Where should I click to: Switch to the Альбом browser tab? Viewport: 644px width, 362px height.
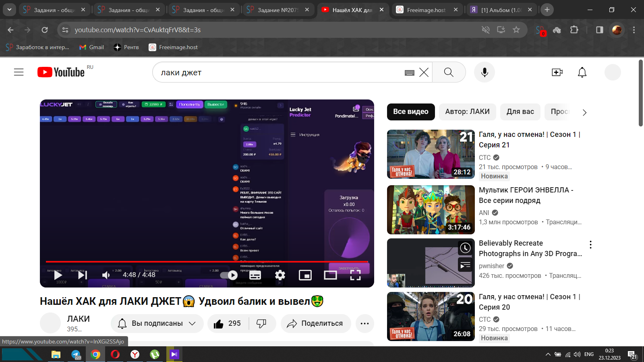coord(501,10)
